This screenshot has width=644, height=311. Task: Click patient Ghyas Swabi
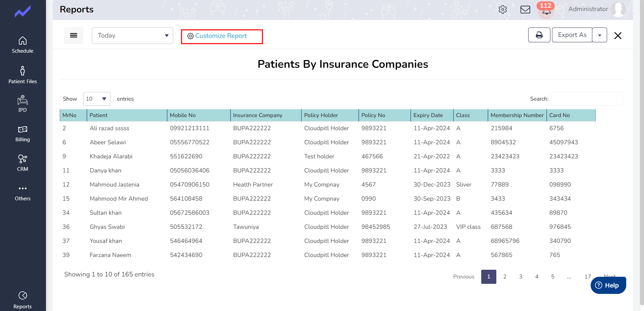(107, 227)
